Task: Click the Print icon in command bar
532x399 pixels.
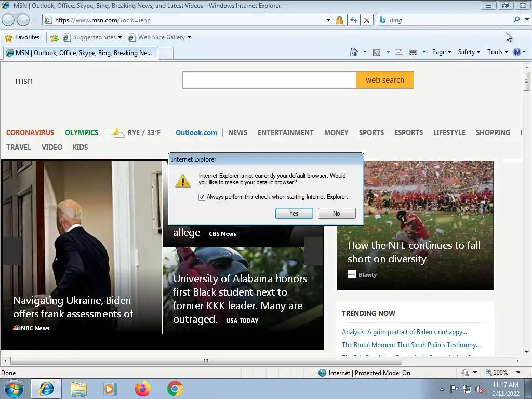Action: 413,52
